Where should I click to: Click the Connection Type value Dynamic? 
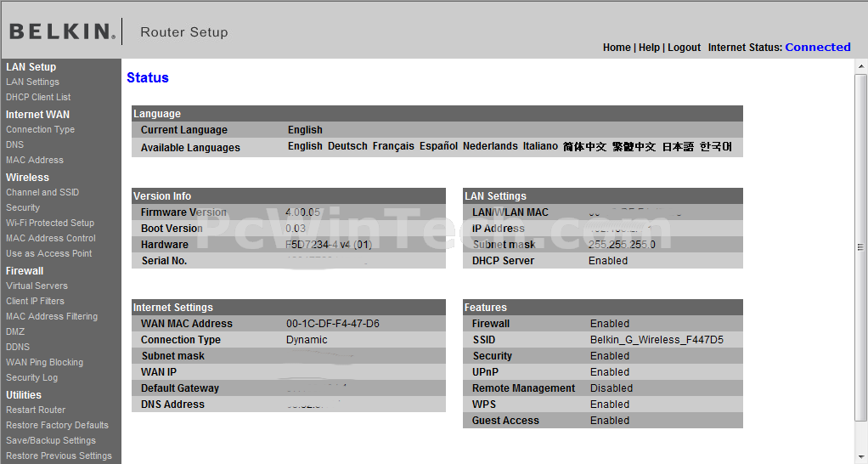click(x=307, y=340)
